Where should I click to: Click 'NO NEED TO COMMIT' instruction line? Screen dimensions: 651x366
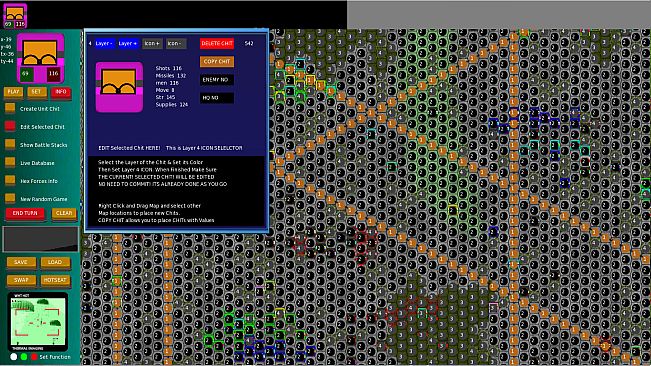163,184
